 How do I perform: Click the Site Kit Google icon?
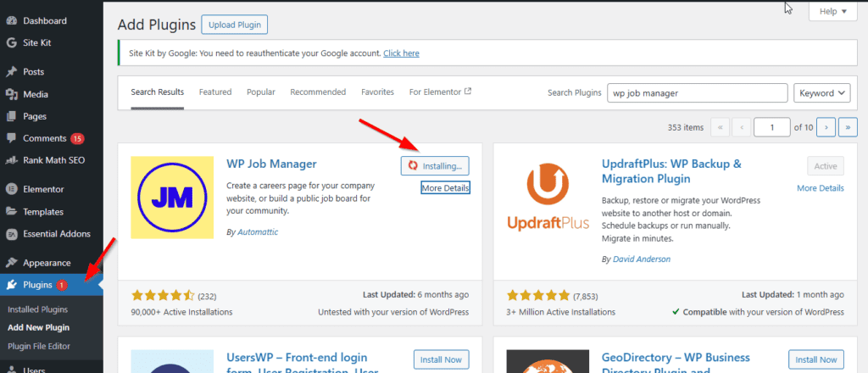[11, 42]
